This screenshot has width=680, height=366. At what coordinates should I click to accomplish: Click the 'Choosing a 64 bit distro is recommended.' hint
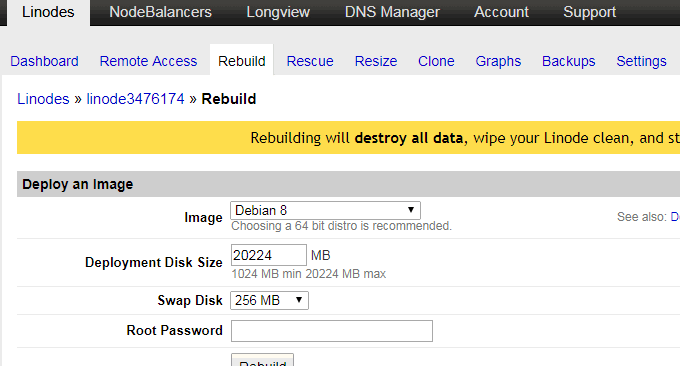click(342, 226)
